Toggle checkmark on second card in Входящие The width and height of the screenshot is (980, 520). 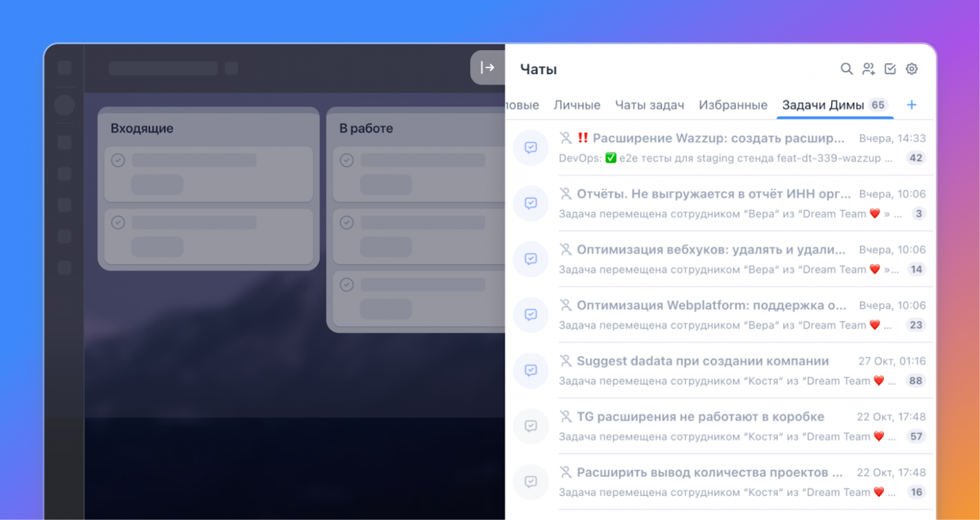[x=118, y=222]
